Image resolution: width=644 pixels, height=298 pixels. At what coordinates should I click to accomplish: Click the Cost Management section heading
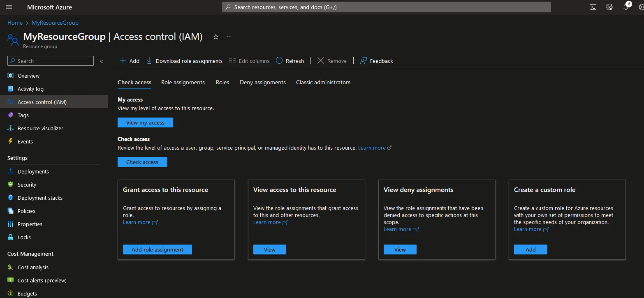30,254
